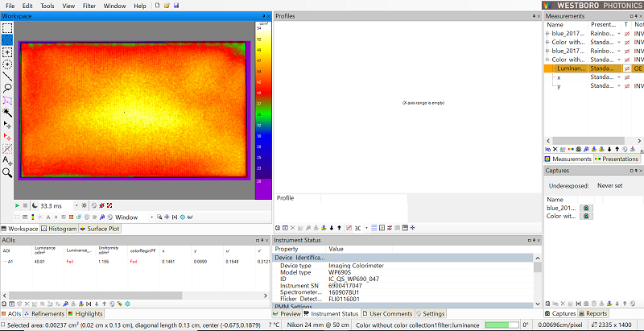This screenshot has height=331, width=644.
Task: Switch to the Surface Plot tab
Action: click(100, 229)
